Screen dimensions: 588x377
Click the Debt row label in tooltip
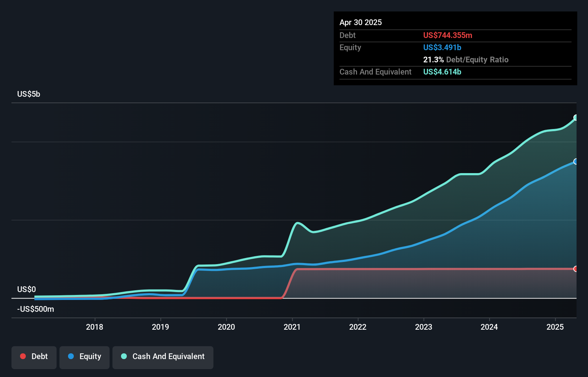[x=347, y=35]
